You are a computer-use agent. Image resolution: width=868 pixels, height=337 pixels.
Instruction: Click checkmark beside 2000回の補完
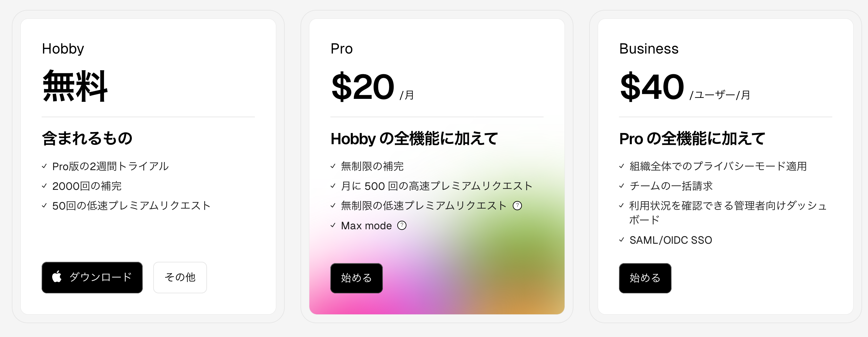pyautogui.click(x=44, y=186)
